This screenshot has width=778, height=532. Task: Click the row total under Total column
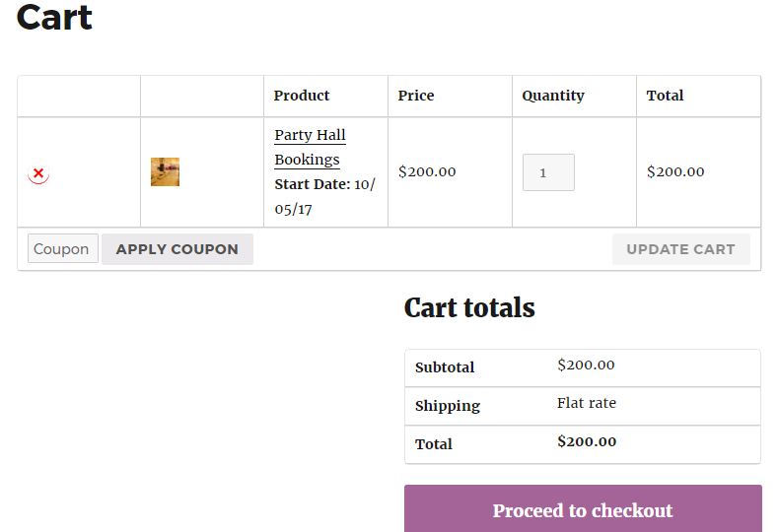[675, 171]
